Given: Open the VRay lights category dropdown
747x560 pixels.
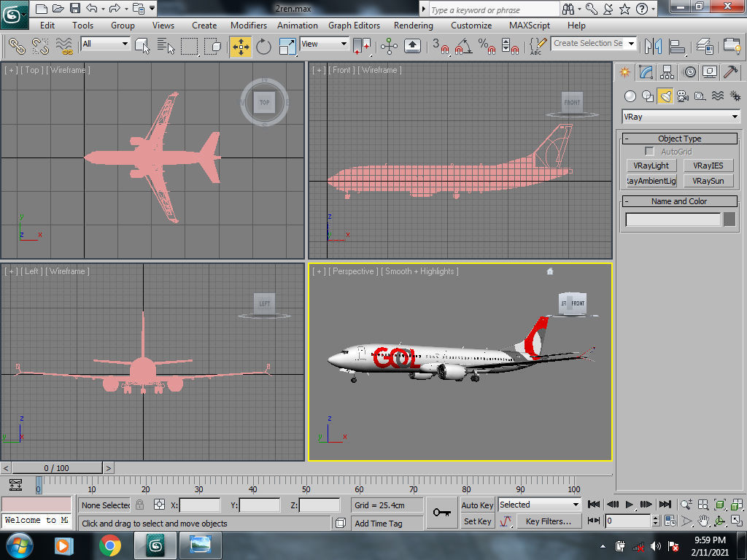Looking at the screenshot, I should click(x=681, y=117).
